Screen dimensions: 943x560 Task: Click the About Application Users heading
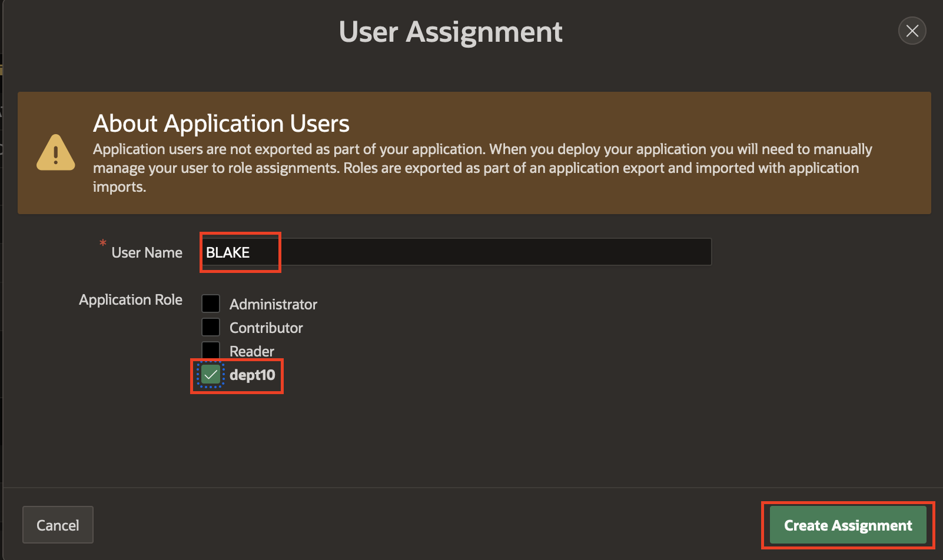(x=221, y=124)
